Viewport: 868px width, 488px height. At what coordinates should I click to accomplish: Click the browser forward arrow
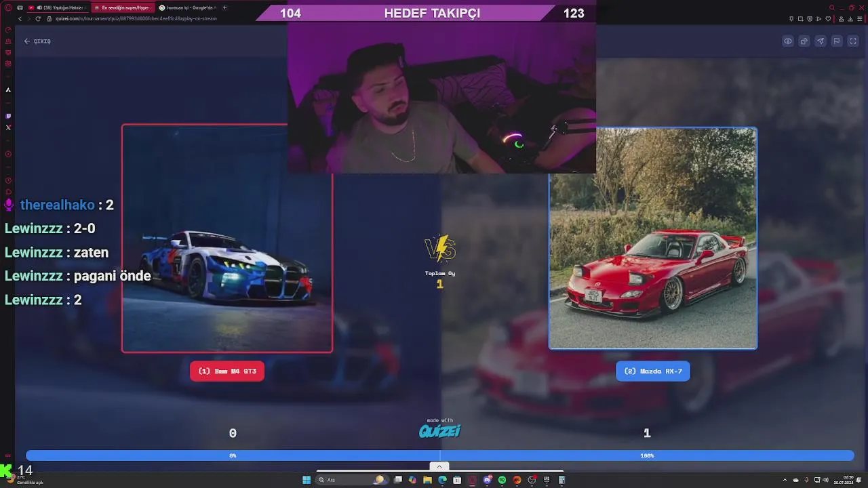tap(29, 19)
